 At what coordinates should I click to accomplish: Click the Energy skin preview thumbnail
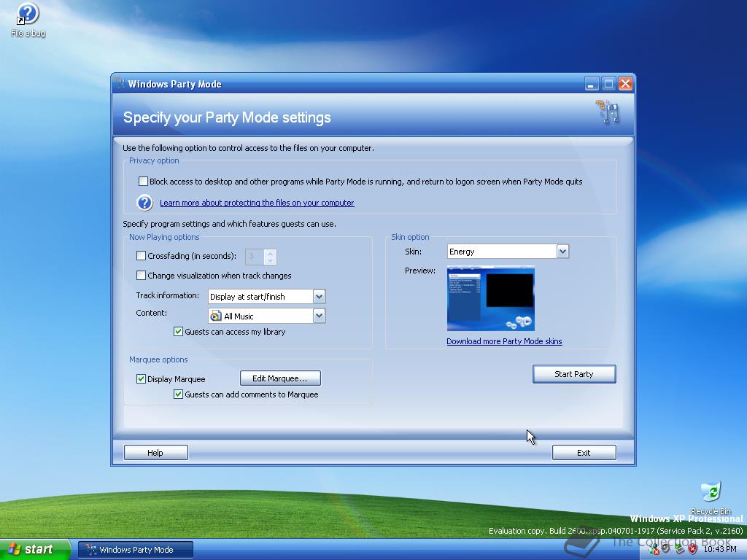[x=491, y=299]
